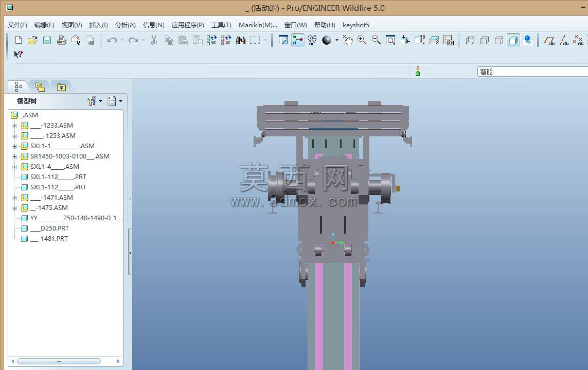The width and height of the screenshot is (588, 370).
Task: Search model with the binoculars find icon
Action: [240, 40]
